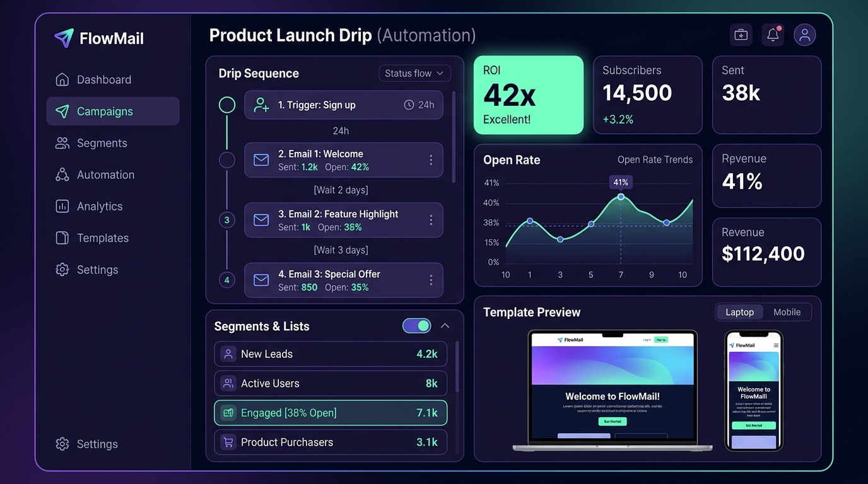Screen dimensions: 868x484
Task: Open the user profile avatar
Action: click(804, 35)
